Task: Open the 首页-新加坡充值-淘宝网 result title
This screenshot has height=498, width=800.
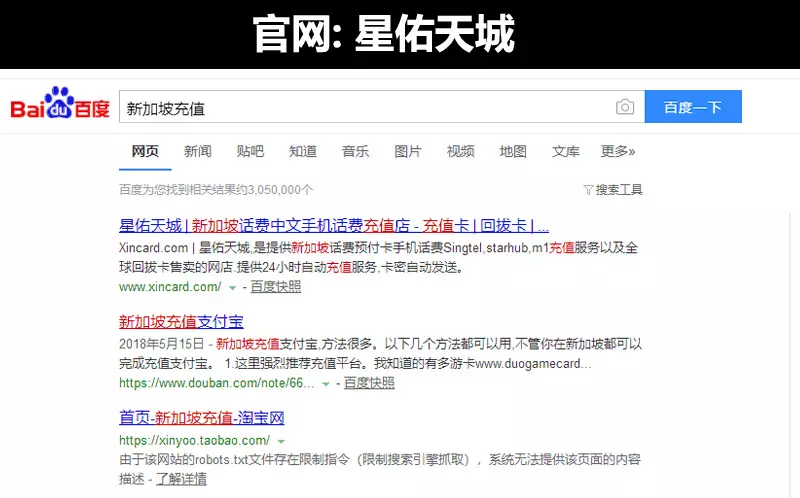Action: (x=202, y=418)
